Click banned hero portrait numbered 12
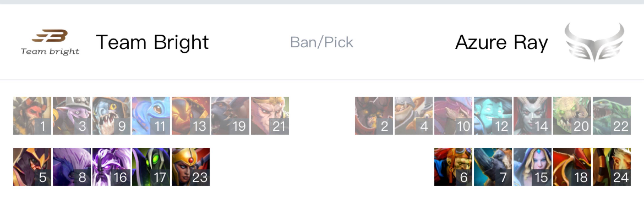 tap(493, 116)
